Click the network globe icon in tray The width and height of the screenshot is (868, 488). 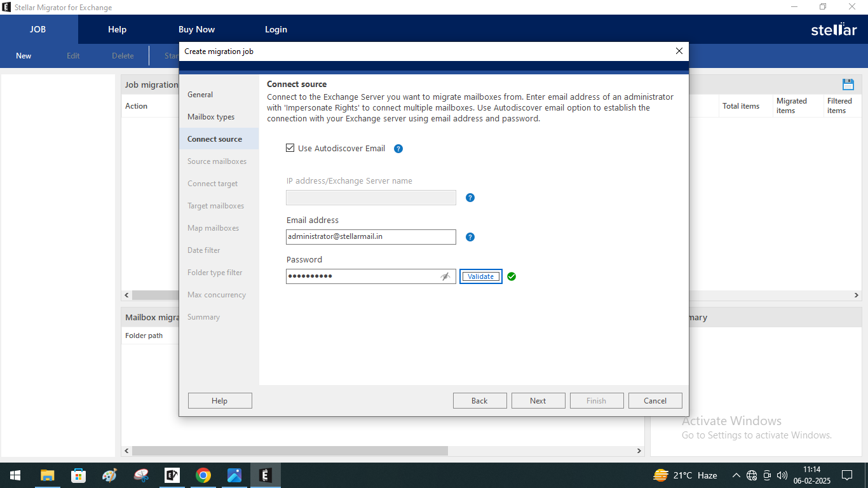point(752,475)
